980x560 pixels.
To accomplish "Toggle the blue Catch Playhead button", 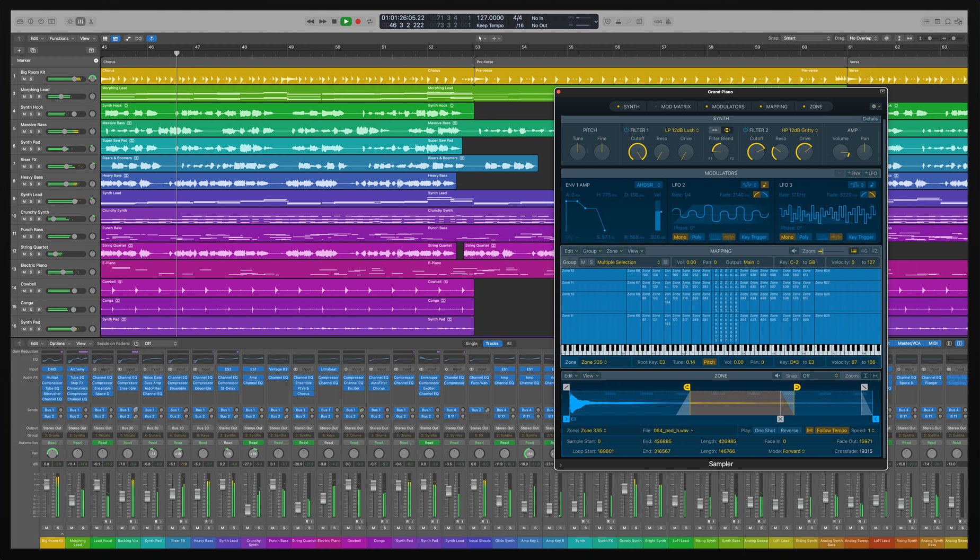I will coord(152,39).
